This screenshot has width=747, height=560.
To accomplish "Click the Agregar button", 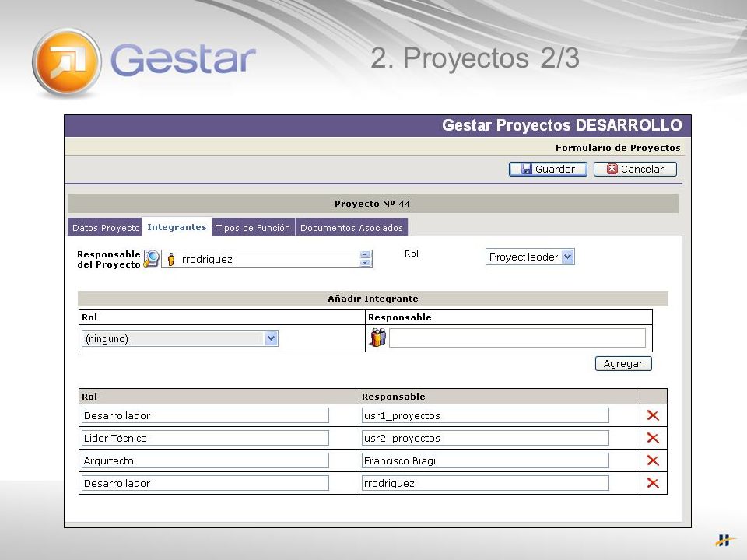I will pos(623,363).
